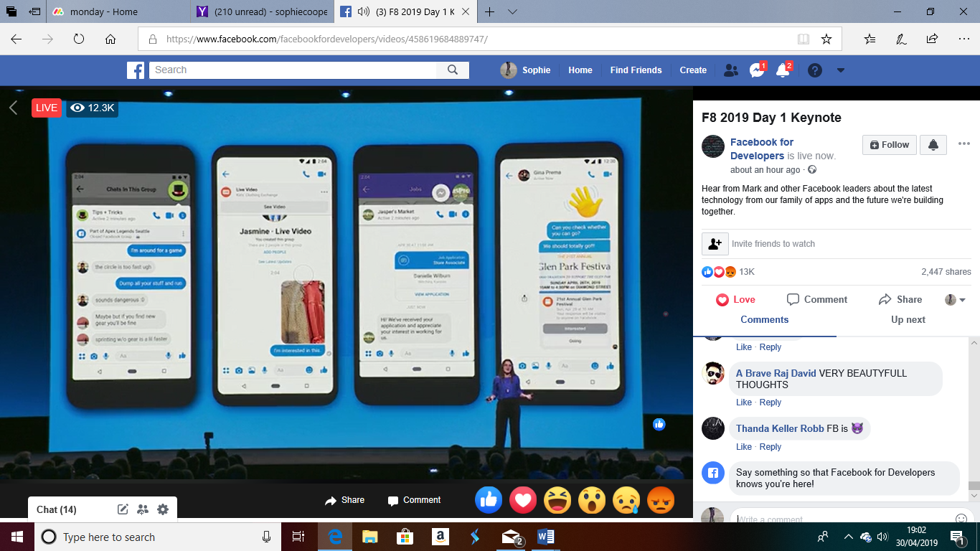Image resolution: width=980 pixels, height=551 pixels.
Task: Add page to favorites star icon
Action: coord(826,39)
